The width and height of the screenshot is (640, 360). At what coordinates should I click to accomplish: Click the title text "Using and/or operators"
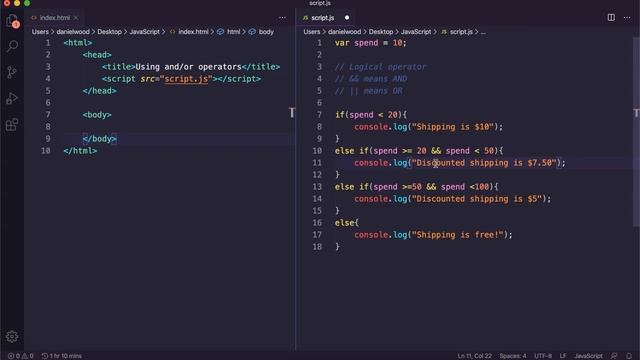(188, 67)
